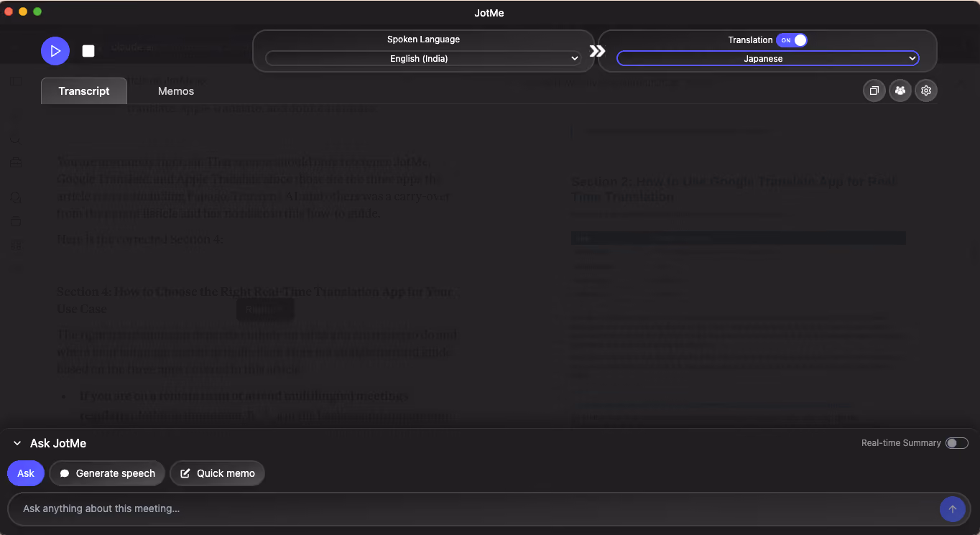Image resolution: width=980 pixels, height=535 pixels.
Task: Click the Ask JotMe heading text
Action: (58, 444)
